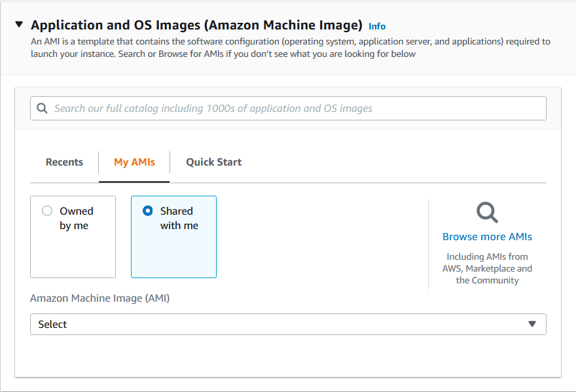The width and height of the screenshot is (576, 392).
Task: Click the large Browse more AMIs magnifier icon
Action: pyautogui.click(x=487, y=212)
